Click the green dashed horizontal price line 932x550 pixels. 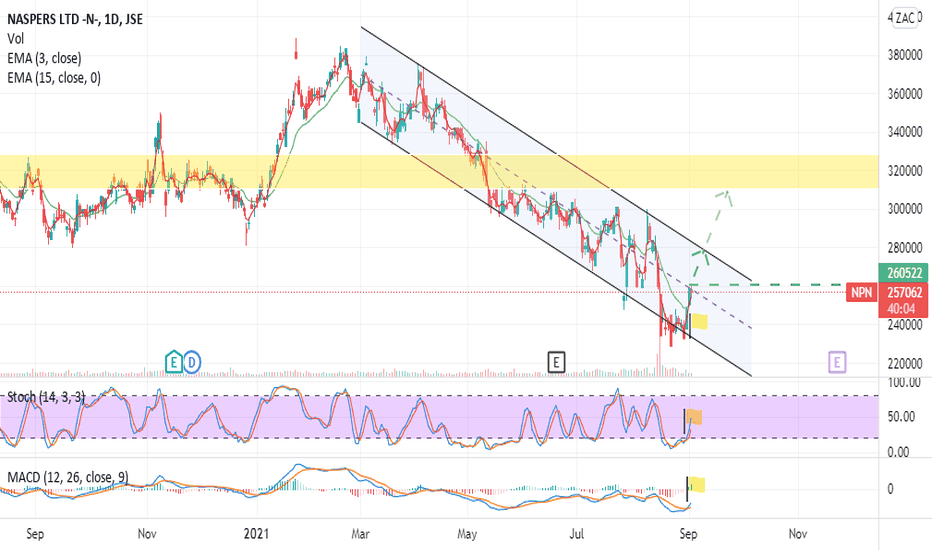767,285
